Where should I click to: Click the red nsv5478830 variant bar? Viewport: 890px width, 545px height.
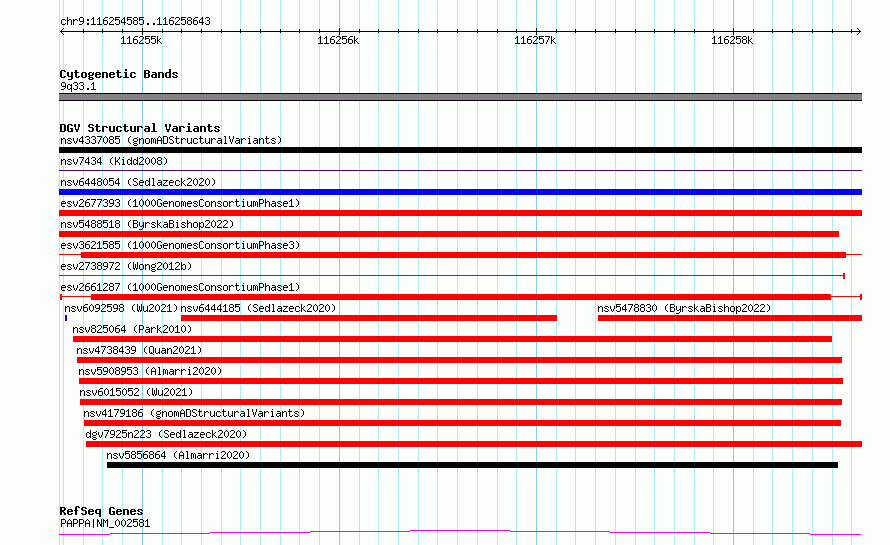[730, 318]
